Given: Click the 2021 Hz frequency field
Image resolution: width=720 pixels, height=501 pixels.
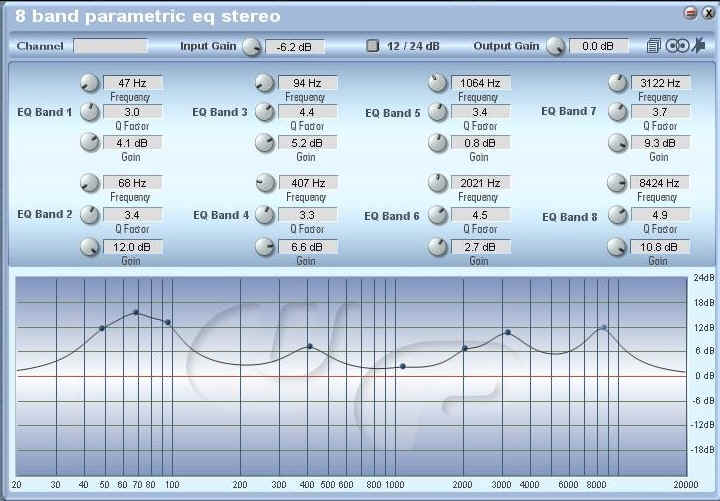Looking at the screenshot, I should point(481,183).
